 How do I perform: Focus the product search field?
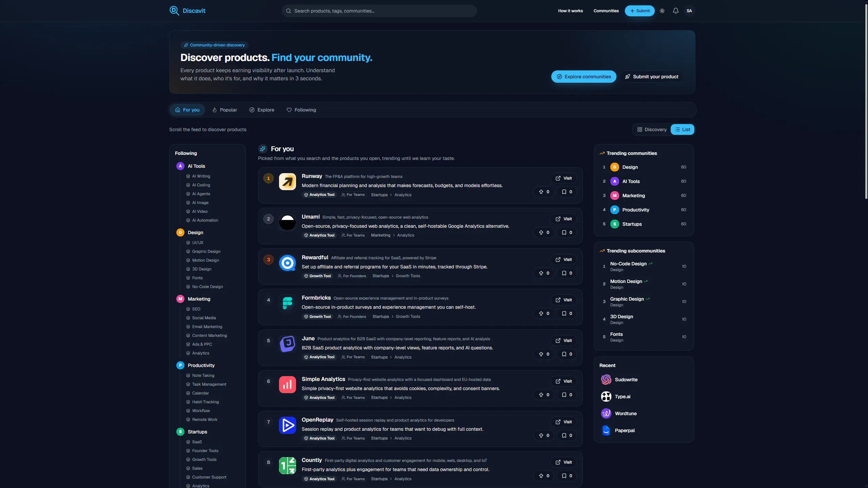[379, 11]
